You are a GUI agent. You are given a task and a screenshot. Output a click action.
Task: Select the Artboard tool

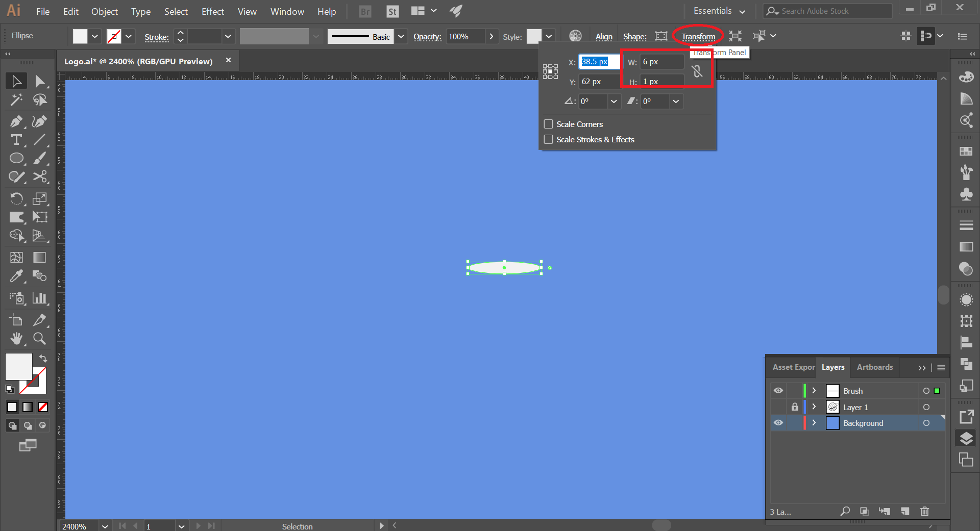click(x=16, y=320)
